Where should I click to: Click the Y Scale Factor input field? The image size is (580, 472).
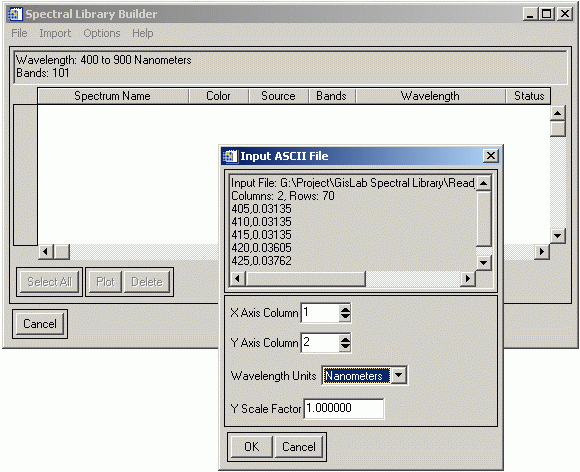[x=344, y=408]
